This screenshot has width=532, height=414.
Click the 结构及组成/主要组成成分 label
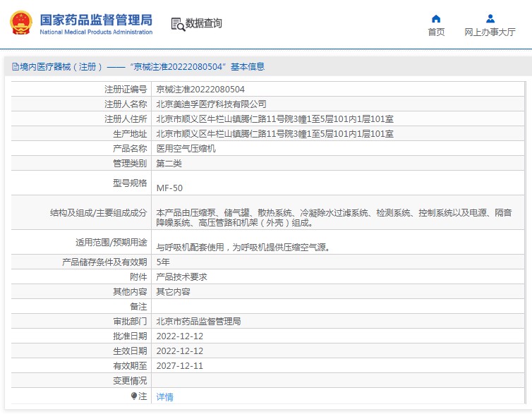pyautogui.click(x=98, y=213)
